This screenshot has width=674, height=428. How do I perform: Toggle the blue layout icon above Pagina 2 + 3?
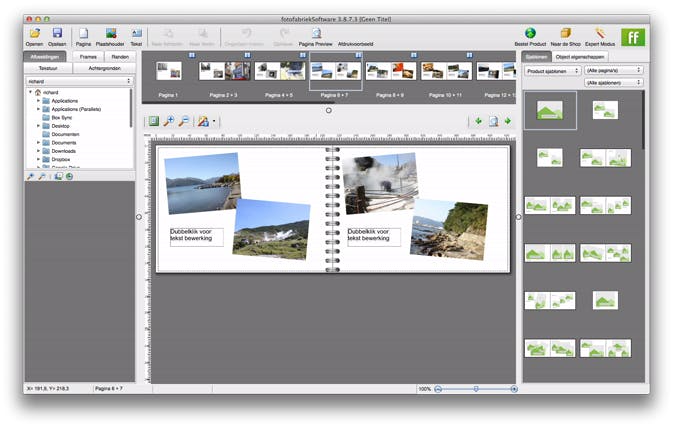click(247, 55)
